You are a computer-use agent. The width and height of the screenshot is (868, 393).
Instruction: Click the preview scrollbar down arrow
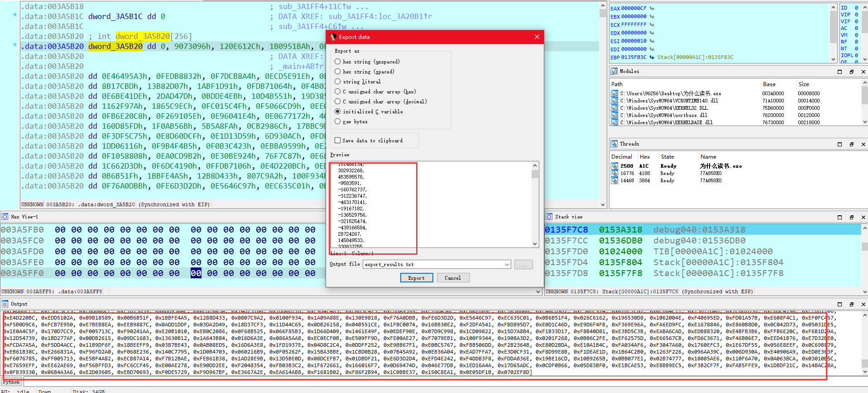click(535, 244)
